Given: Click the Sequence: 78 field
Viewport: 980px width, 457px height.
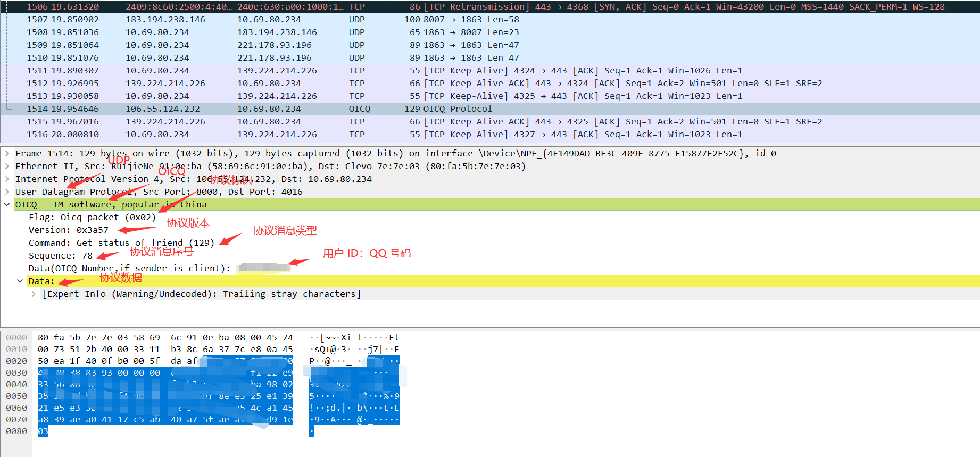Looking at the screenshot, I should [61, 255].
